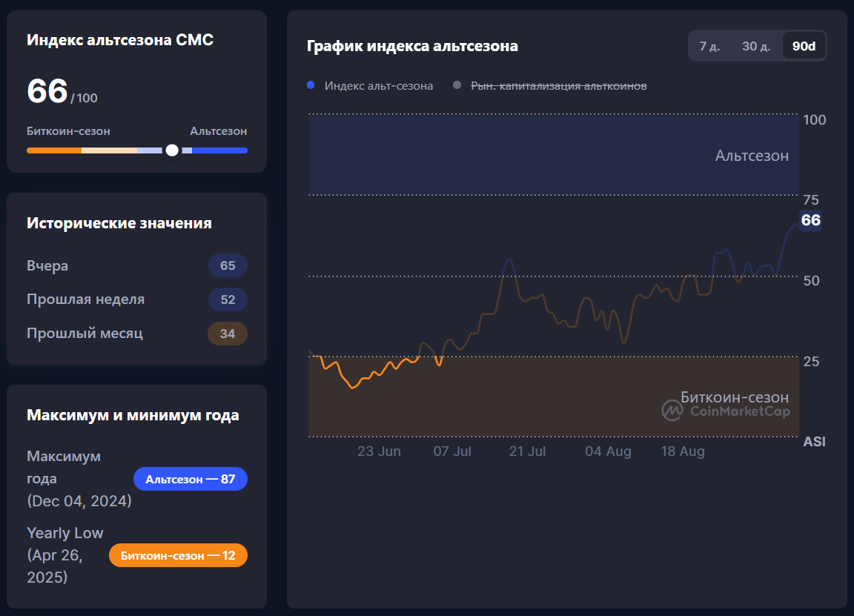Click the Вчера value badge 65
Screen dimensions: 854x616
pyautogui.click(x=228, y=265)
